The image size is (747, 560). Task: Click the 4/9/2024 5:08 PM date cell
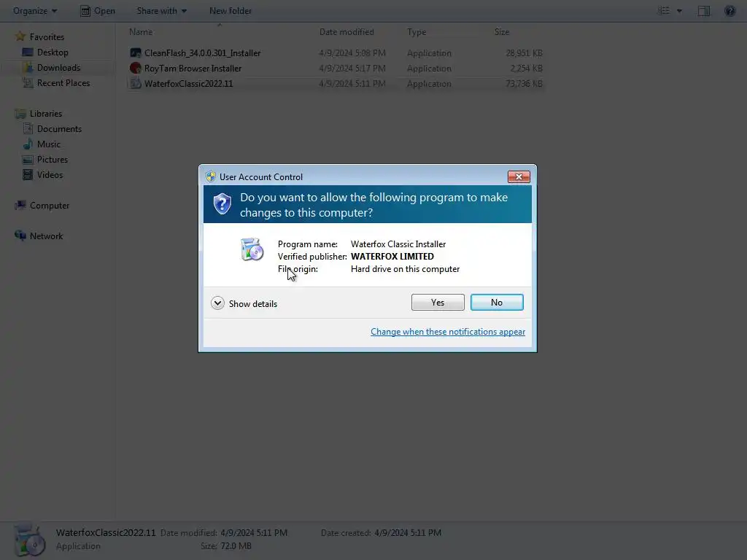tap(352, 52)
